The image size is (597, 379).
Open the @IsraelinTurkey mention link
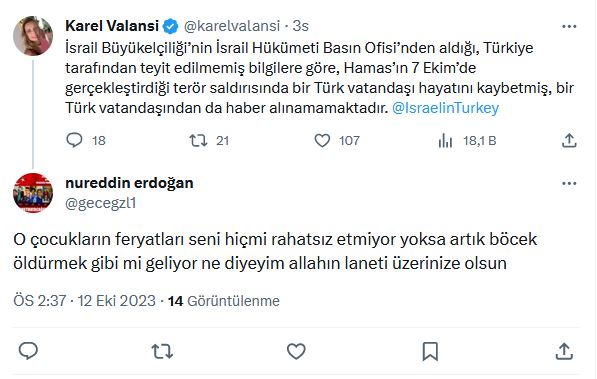point(445,108)
